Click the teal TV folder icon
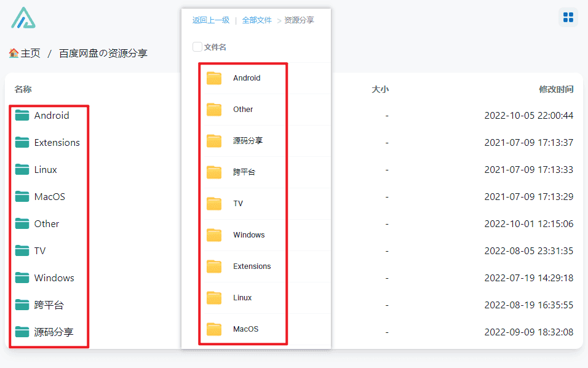 coord(22,250)
